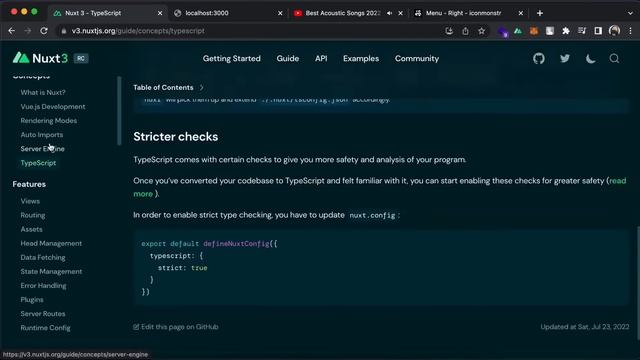This screenshot has width=640, height=360.
Task: Open the docs search magnifier icon
Action: click(614, 59)
